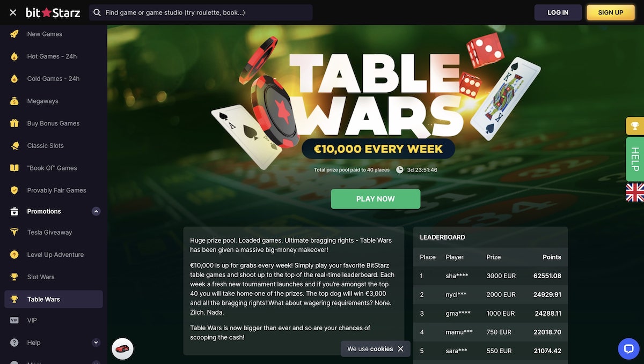Open the green Help side tab

coord(635,159)
